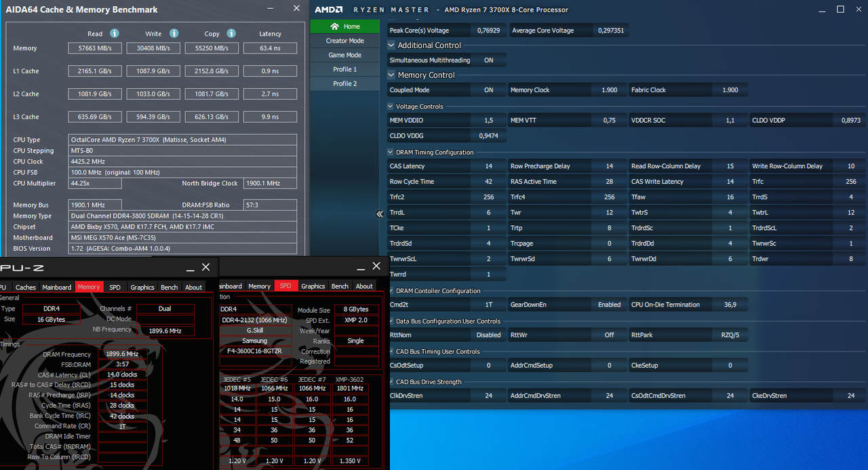The image size is (868, 470).
Task: Click the L3 Cache Read 635.69 GB/s field
Action: pos(96,117)
